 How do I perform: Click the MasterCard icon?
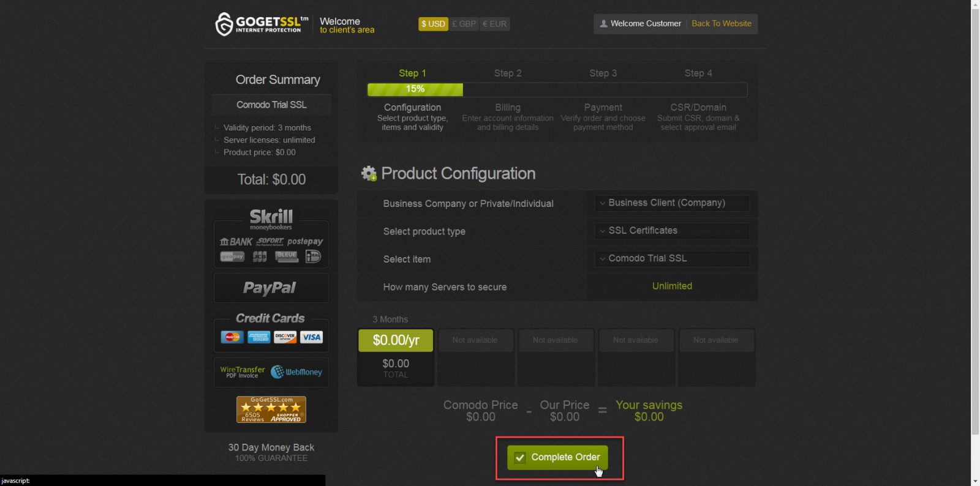[232, 337]
